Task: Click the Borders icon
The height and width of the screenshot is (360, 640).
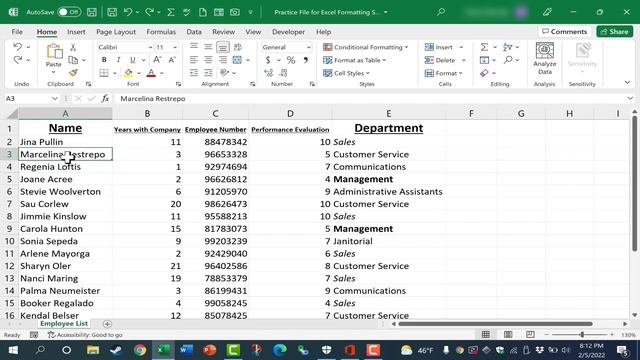Action: pos(104,73)
